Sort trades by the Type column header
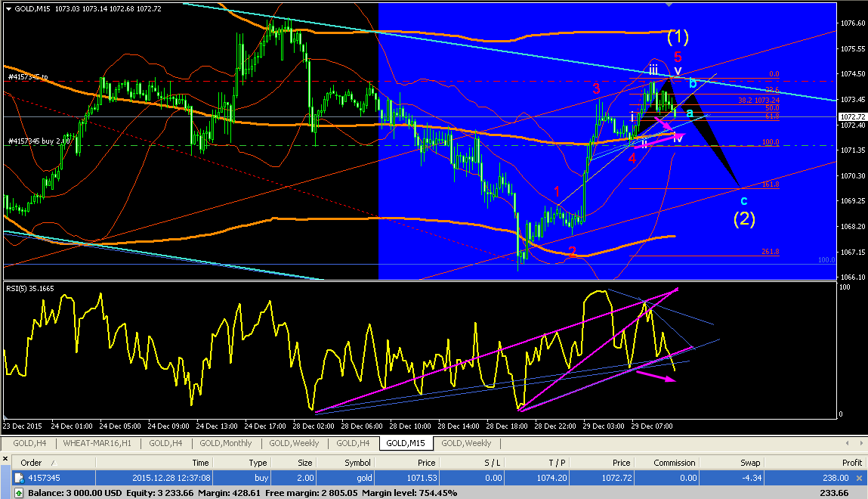 [x=258, y=463]
